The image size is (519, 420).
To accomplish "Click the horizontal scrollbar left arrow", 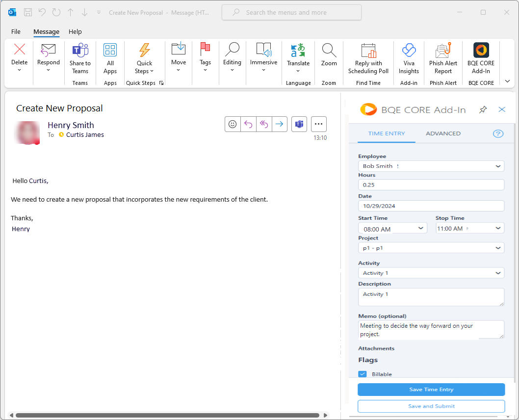I will 11,415.
